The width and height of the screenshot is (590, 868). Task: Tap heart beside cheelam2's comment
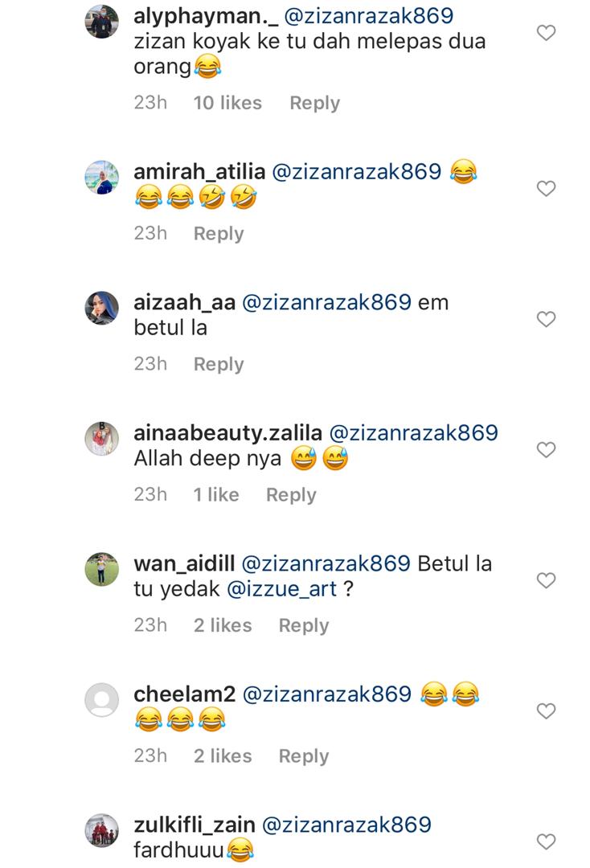coord(546,710)
